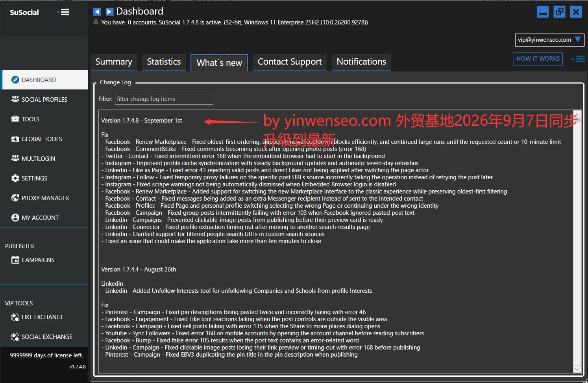The height and width of the screenshot is (383, 588).
Task: Open Campaigns under Publisher
Action: coord(44,260)
